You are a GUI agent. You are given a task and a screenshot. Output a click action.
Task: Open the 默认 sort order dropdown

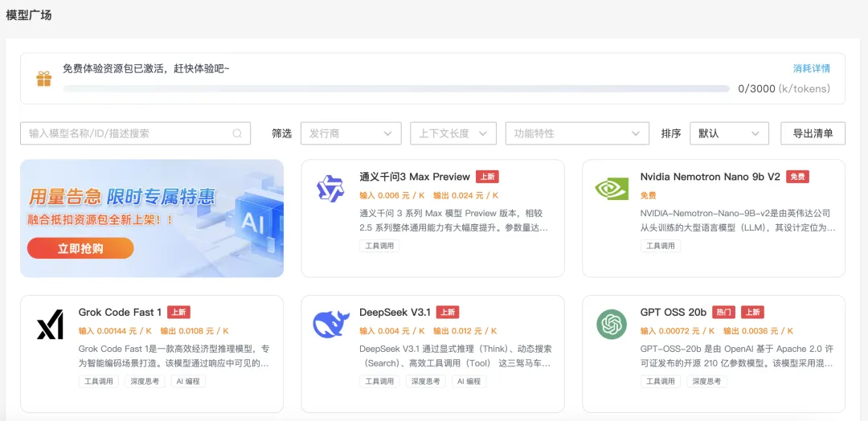coord(729,133)
